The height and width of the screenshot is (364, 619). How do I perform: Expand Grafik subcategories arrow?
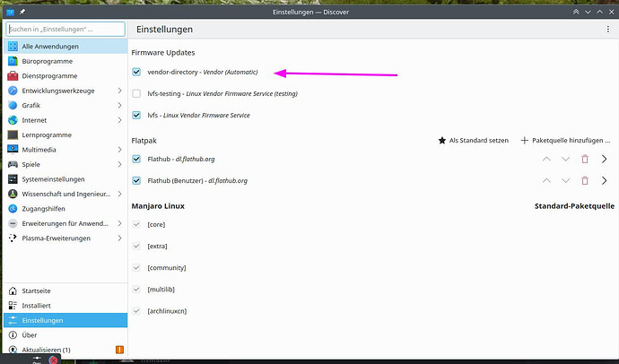119,105
